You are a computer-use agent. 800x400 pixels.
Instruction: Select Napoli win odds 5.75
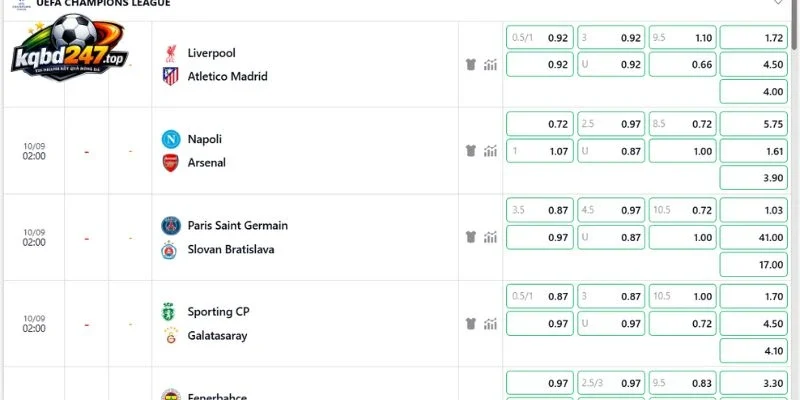(x=754, y=124)
